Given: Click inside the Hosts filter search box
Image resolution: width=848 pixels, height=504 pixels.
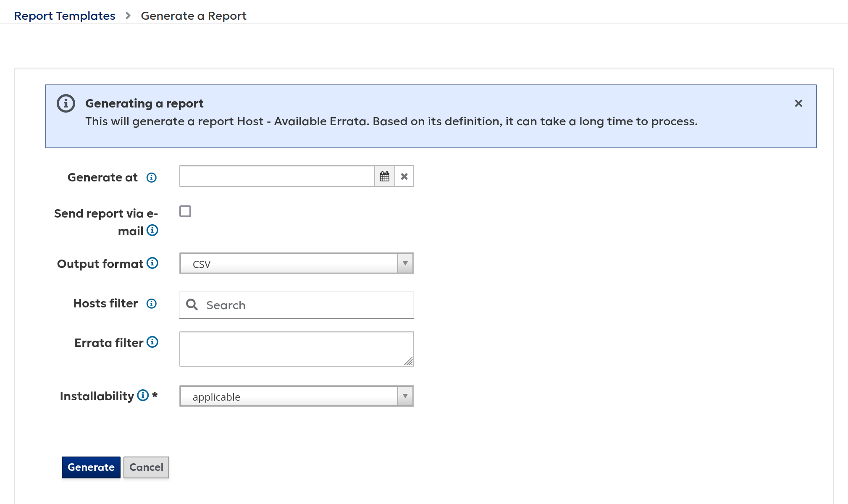Looking at the screenshot, I should coord(294,304).
